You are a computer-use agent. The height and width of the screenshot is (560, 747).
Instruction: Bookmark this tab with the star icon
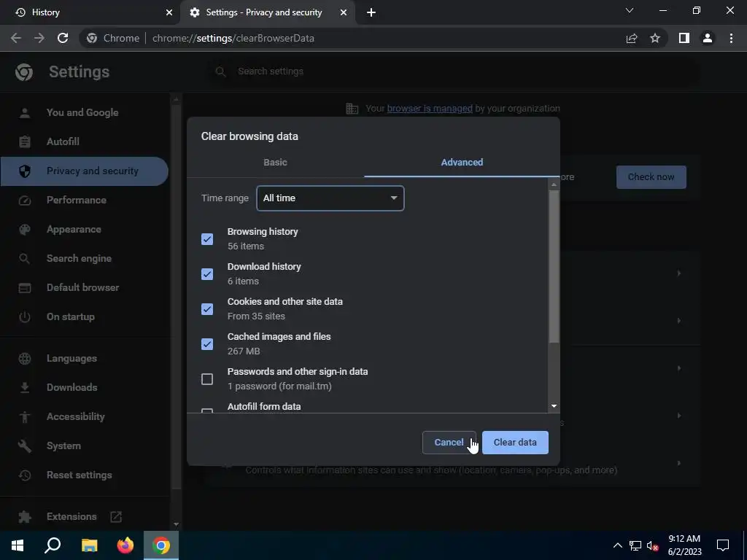[x=655, y=38]
